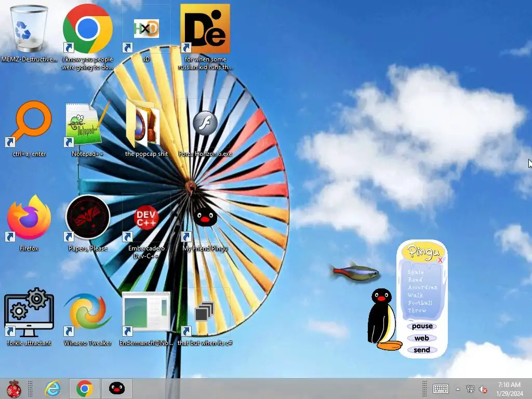The image size is (532, 399).
Task: Choose Football in the Pingu action list
Action: (420, 302)
